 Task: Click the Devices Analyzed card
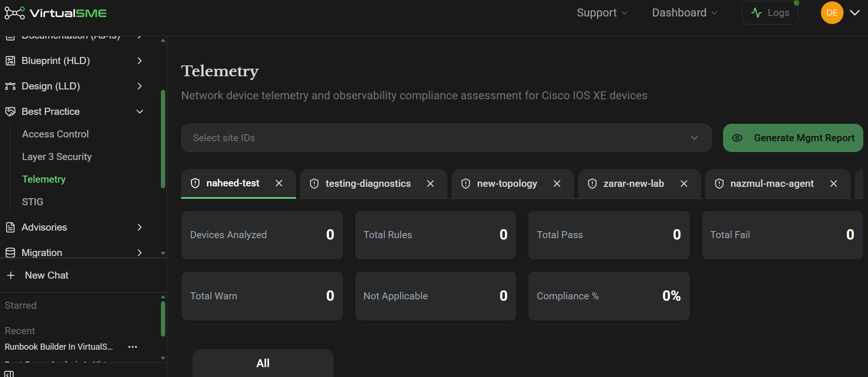click(262, 235)
